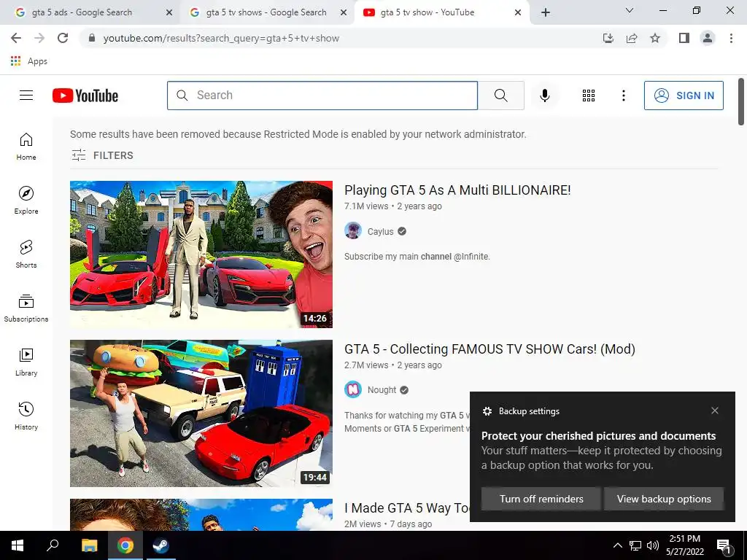Click the billionaire video thumbnail
The image size is (747, 560).
201,254
